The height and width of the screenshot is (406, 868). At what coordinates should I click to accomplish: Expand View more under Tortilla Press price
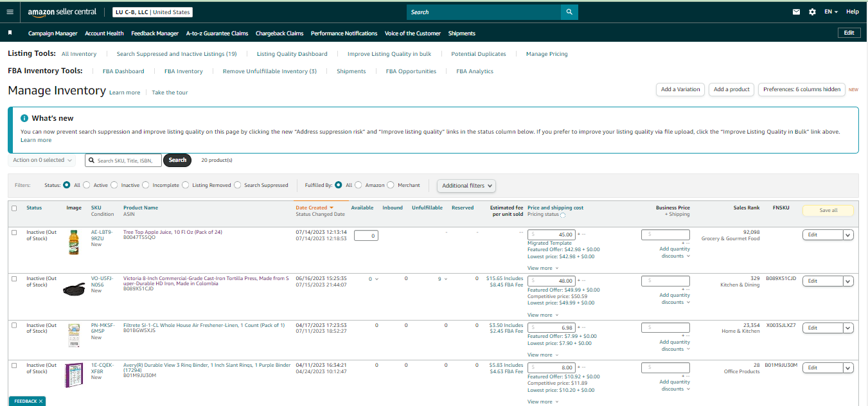[x=543, y=315]
